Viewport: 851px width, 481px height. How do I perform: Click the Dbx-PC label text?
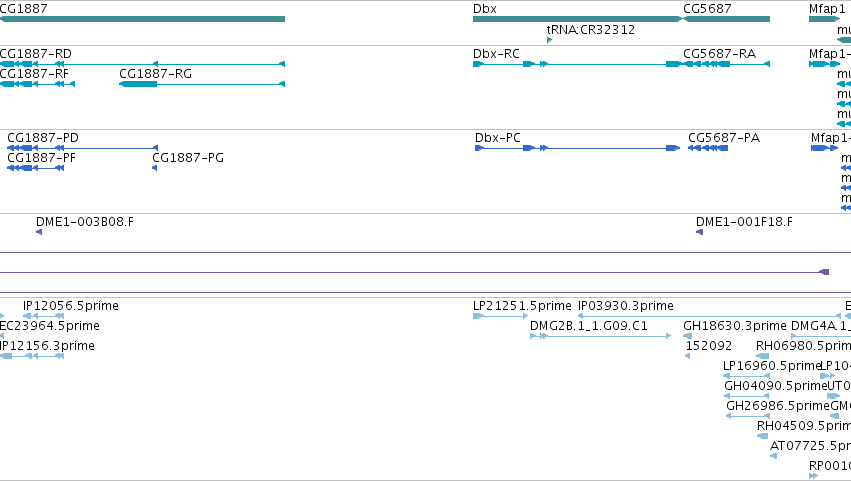[x=498, y=138]
